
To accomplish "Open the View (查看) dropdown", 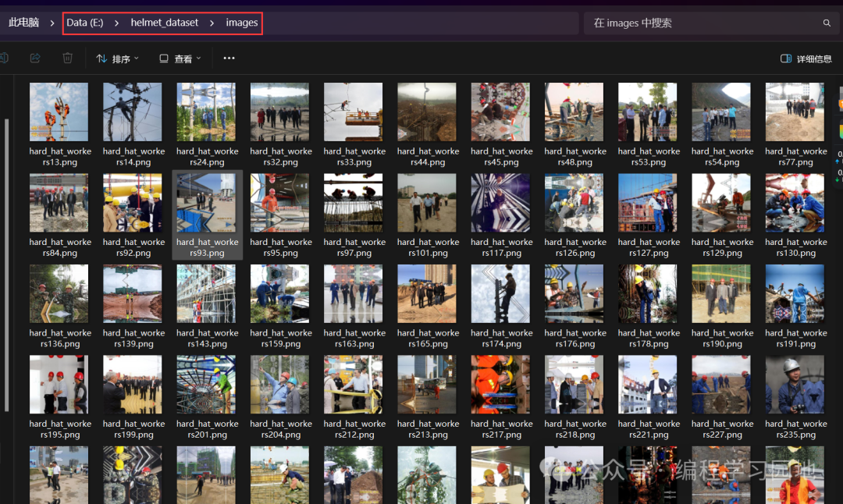I will [180, 59].
